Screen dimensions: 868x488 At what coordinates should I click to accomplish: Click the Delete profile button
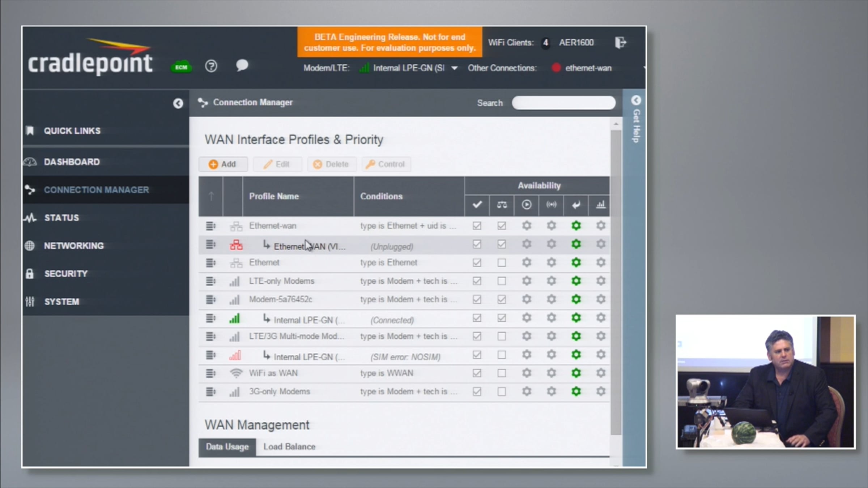click(331, 164)
